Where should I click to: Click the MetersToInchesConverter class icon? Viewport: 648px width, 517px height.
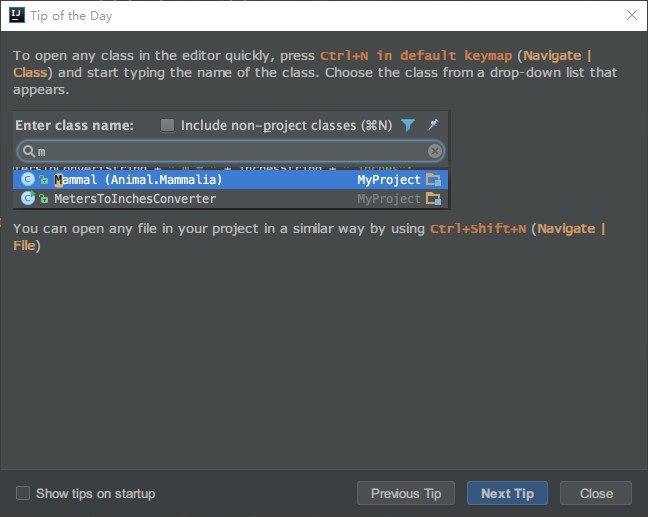[x=28, y=199]
